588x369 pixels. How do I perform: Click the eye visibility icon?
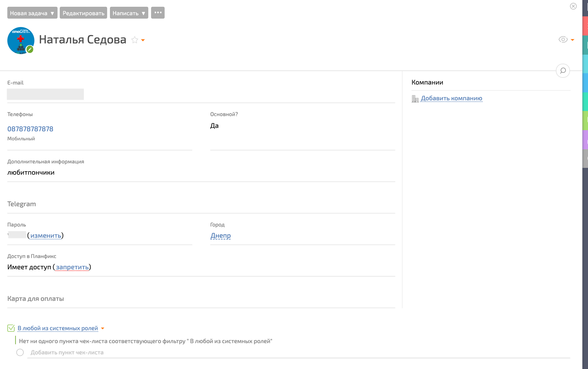click(x=563, y=40)
